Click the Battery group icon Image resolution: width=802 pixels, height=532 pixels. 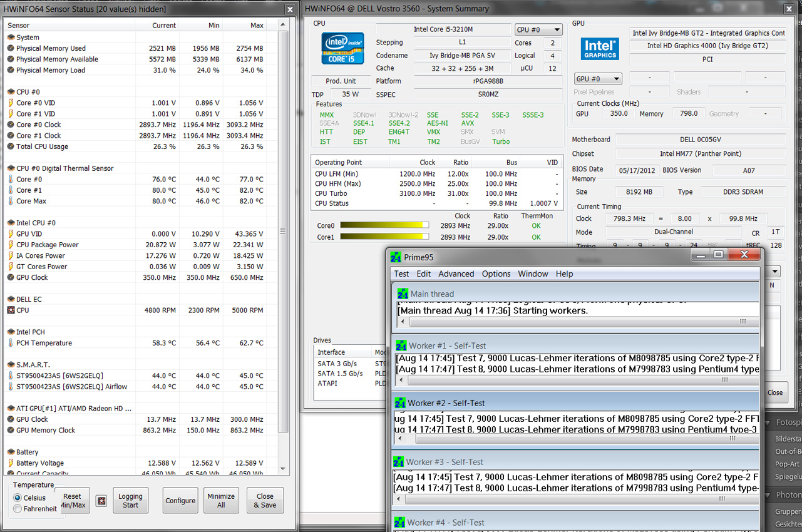pos(11,452)
